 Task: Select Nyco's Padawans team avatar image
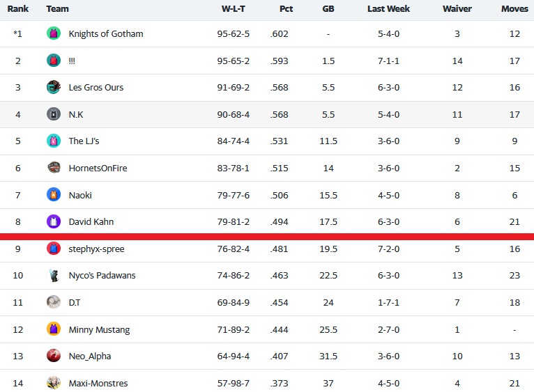(54, 275)
